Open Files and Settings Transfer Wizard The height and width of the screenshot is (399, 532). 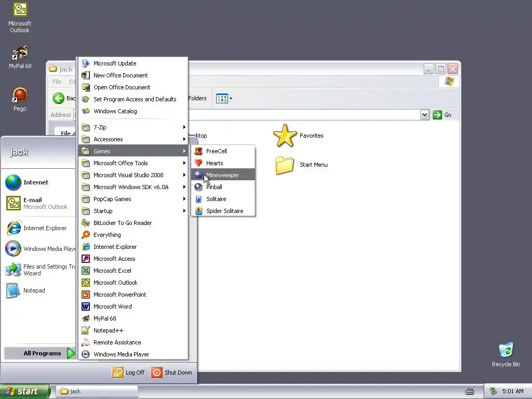pyautogui.click(x=39, y=270)
